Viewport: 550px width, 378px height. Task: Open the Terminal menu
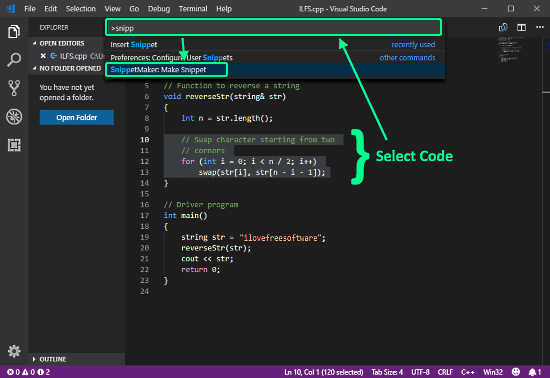point(193,9)
